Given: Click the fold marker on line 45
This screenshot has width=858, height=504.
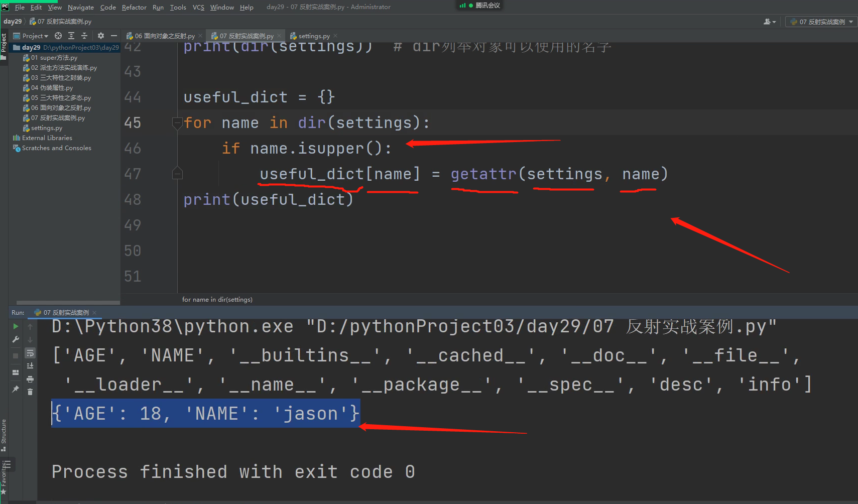Looking at the screenshot, I should 177,122.
